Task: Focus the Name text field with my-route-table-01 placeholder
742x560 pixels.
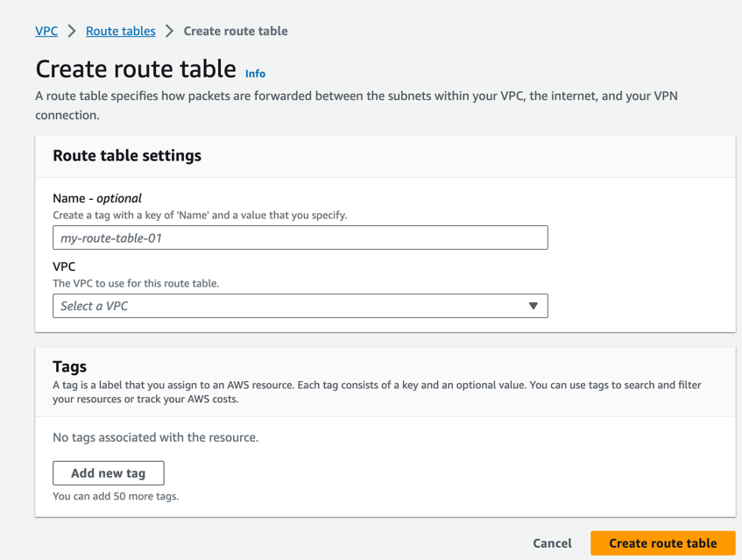Action: tap(300, 237)
